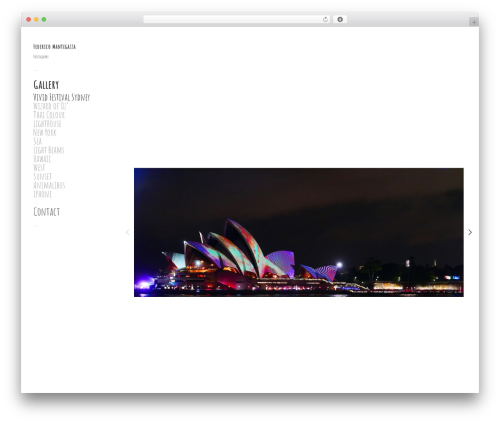Open Sea gallery

tap(38, 141)
